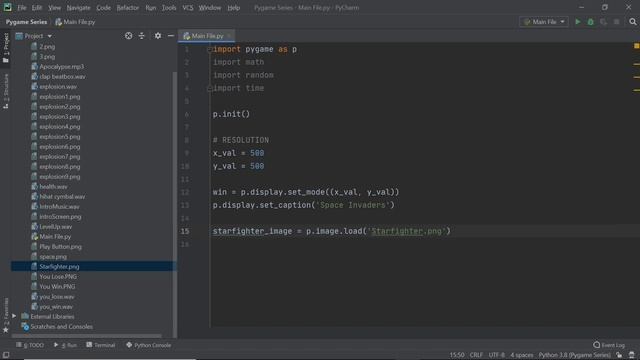Click the locate/scroll-from-source target icon

click(128, 36)
